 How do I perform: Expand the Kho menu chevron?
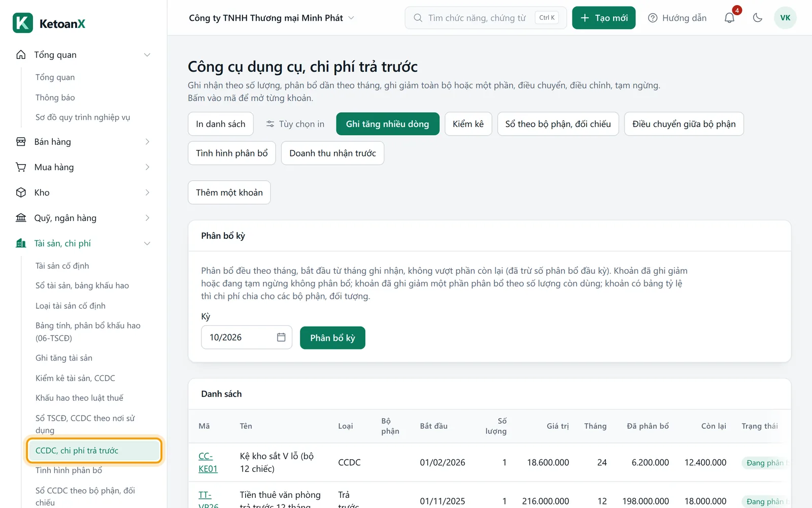[x=147, y=193]
